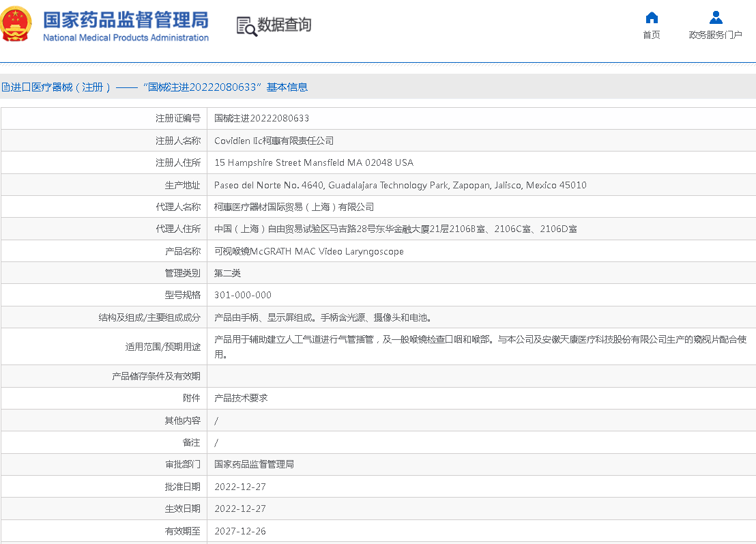Screen dimensions: 756x544
Task: Click National Medical Products Administration English text
Action: tap(126, 38)
